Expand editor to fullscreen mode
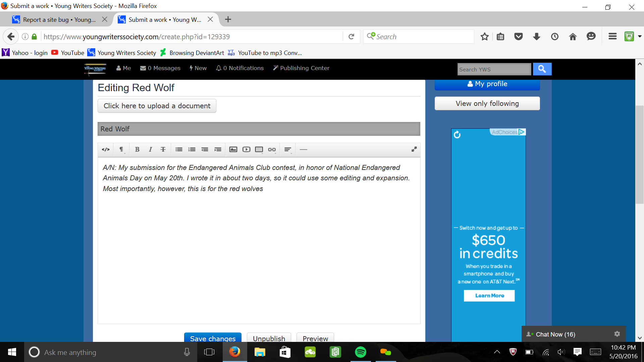This screenshot has width=644, height=362. point(414,149)
